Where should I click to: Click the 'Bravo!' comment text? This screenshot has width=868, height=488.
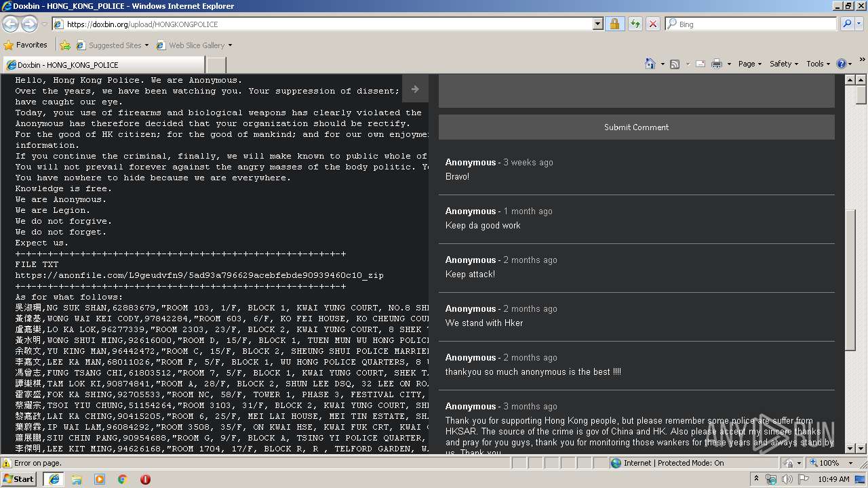coord(457,176)
